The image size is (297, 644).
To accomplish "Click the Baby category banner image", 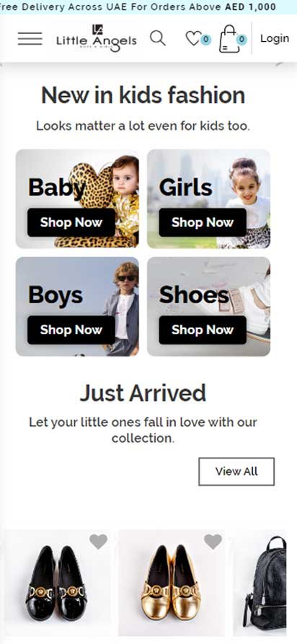I will (77, 199).
